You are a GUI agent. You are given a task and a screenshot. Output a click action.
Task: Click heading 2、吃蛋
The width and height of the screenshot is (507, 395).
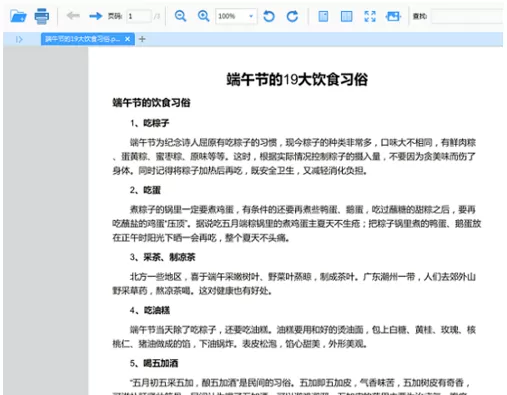pyautogui.click(x=145, y=190)
